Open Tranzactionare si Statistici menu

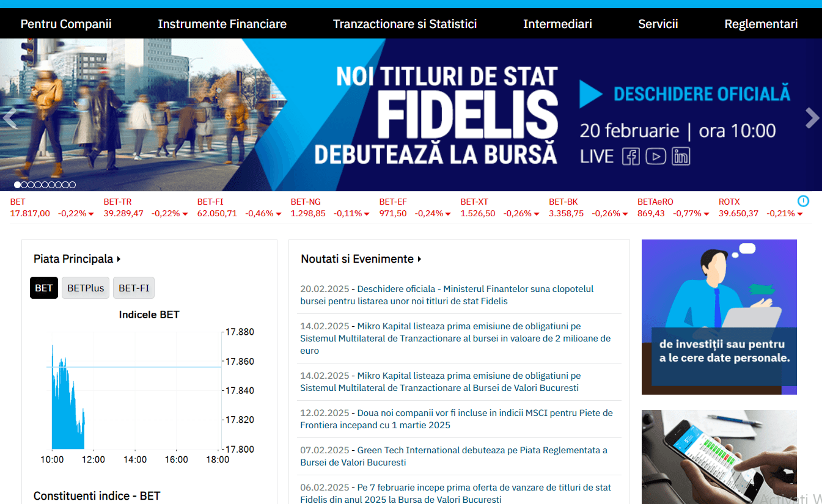[x=405, y=24]
